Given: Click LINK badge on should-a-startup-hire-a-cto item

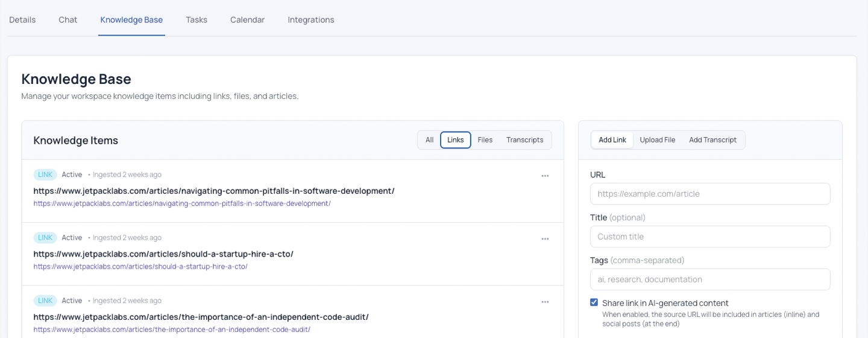Looking at the screenshot, I should point(45,238).
